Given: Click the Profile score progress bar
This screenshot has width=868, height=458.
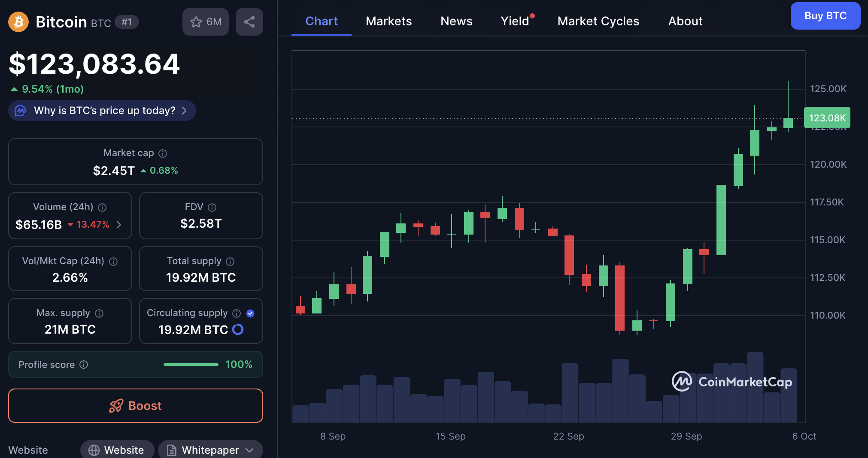Looking at the screenshot, I should (191, 365).
